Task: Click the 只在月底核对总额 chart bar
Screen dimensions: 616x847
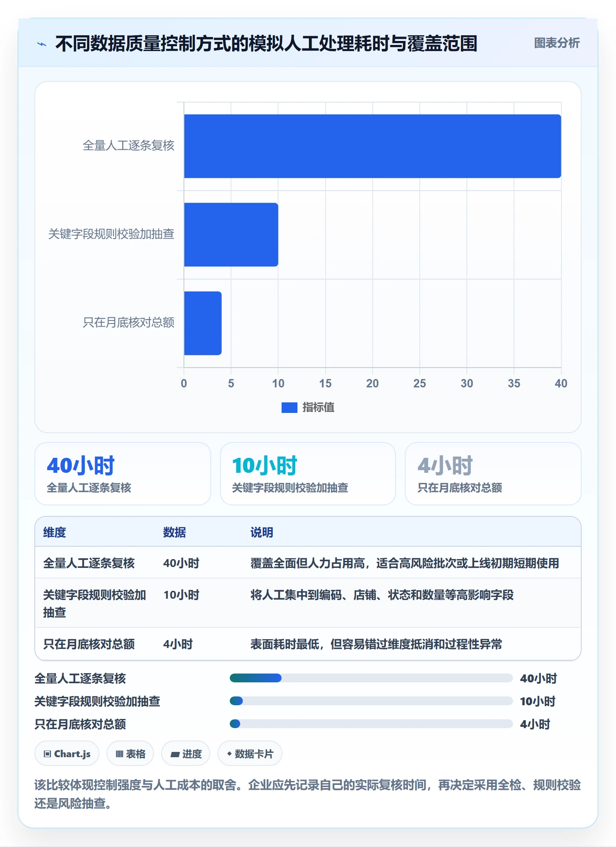Action: pyautogui.click(x=203, y=323)
